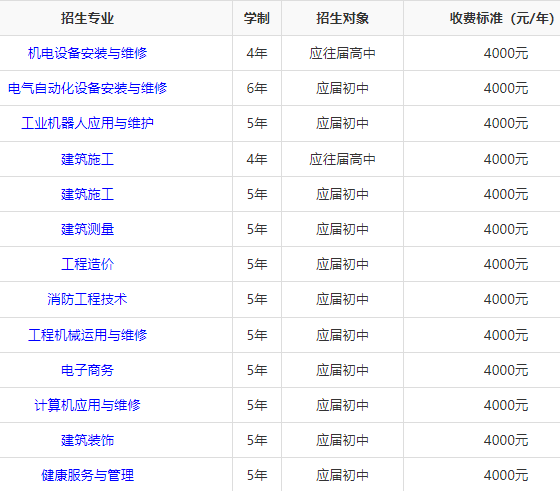Select the 建筑测量 major link

[x=88, y=229]
